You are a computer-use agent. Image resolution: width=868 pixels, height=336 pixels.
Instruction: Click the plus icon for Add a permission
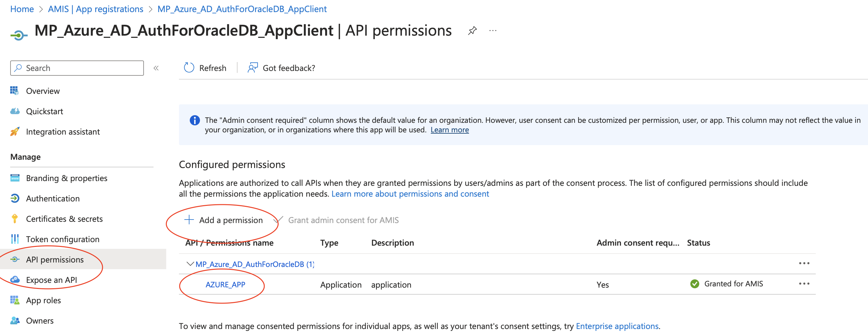coord(189,220)
